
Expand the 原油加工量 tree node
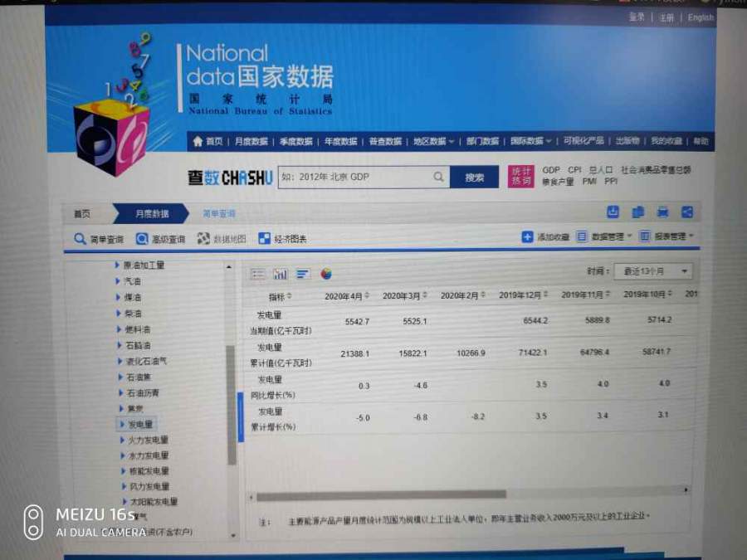tap(117, 265)
